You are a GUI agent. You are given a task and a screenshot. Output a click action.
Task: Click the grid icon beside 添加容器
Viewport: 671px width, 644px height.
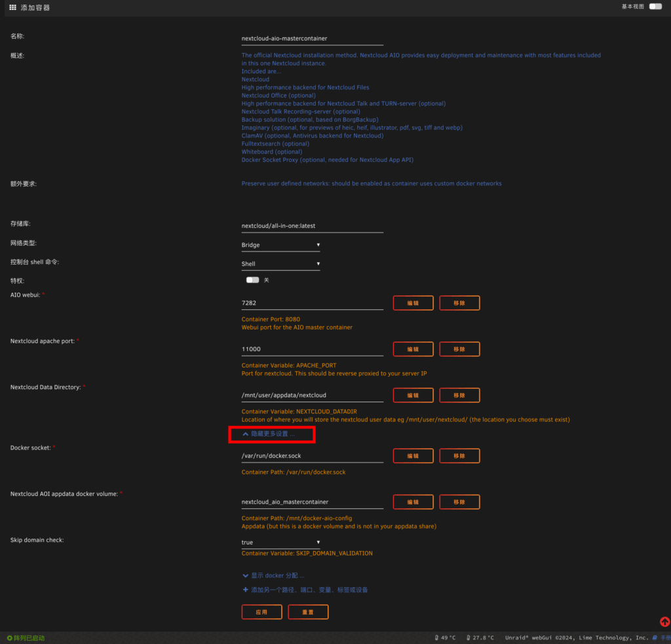click(12, 8)
